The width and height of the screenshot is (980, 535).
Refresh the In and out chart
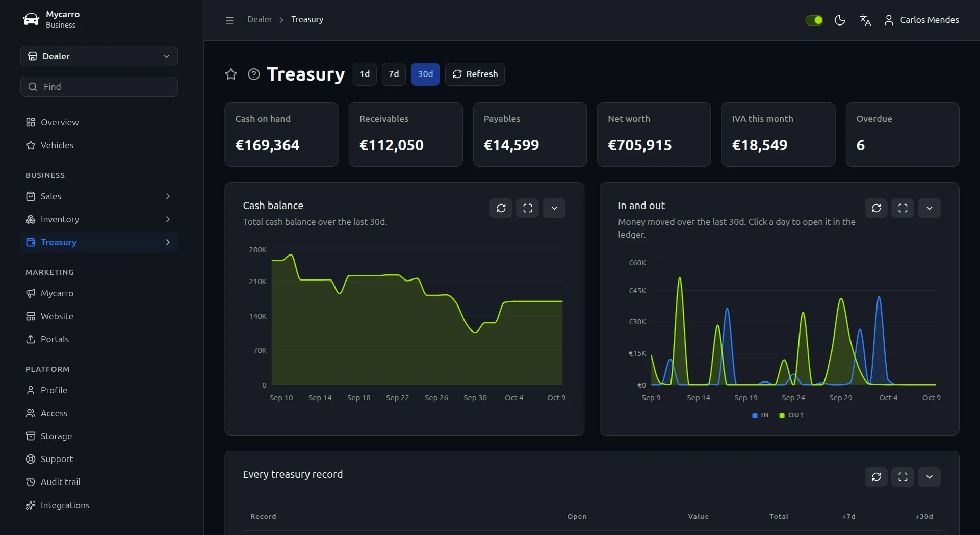(x=876, y=208)
